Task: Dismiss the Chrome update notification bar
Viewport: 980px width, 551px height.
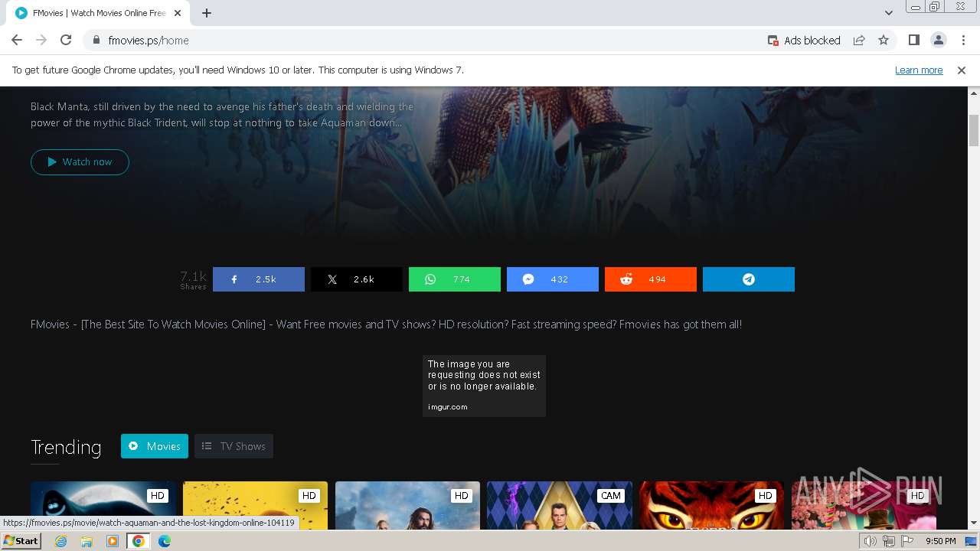Action: click(x=962, y=70)
